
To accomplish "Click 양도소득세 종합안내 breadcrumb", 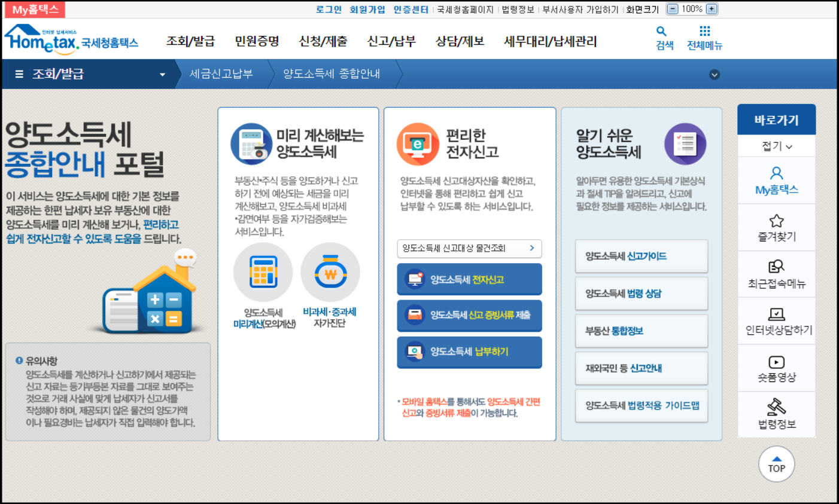I will point(332,74).
